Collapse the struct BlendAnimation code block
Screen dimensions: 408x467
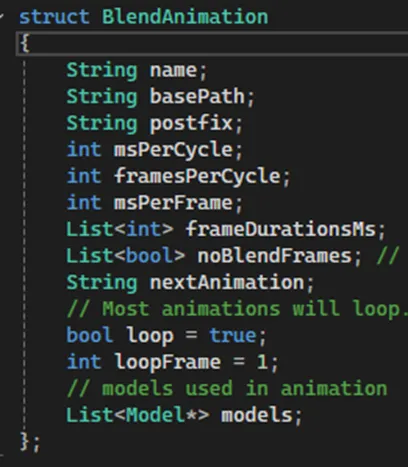point(2,16)
